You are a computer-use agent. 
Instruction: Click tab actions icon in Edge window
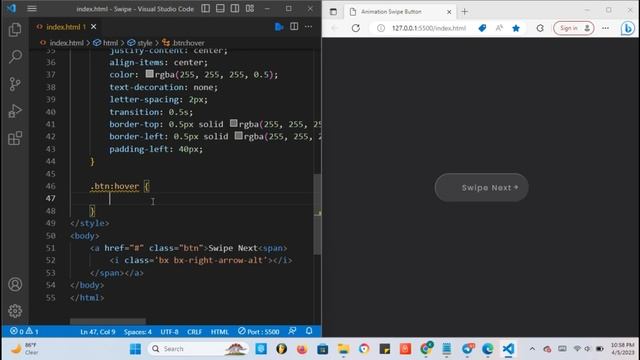click(333, 12)
